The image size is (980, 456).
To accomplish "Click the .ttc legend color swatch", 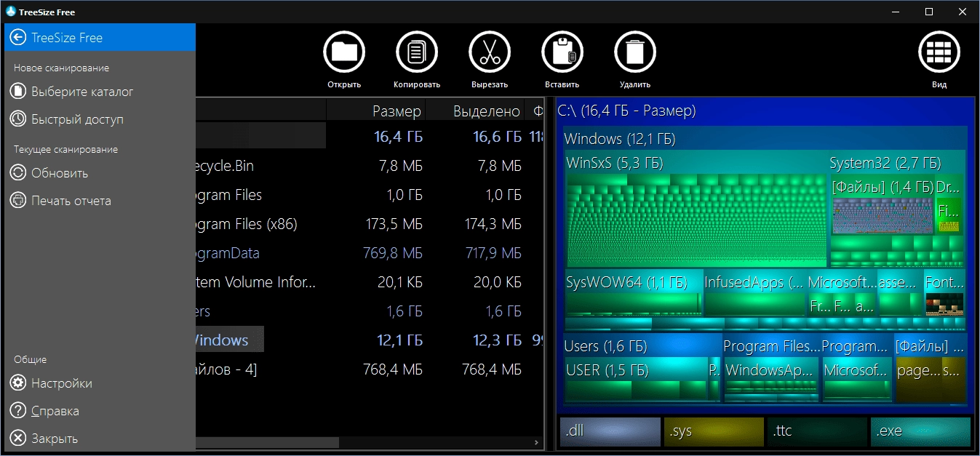I will (x=817, y=431).
